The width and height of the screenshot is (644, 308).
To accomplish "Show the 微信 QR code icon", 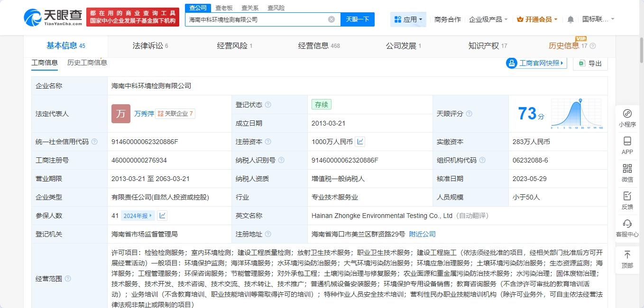I will (x=627, y=169).
